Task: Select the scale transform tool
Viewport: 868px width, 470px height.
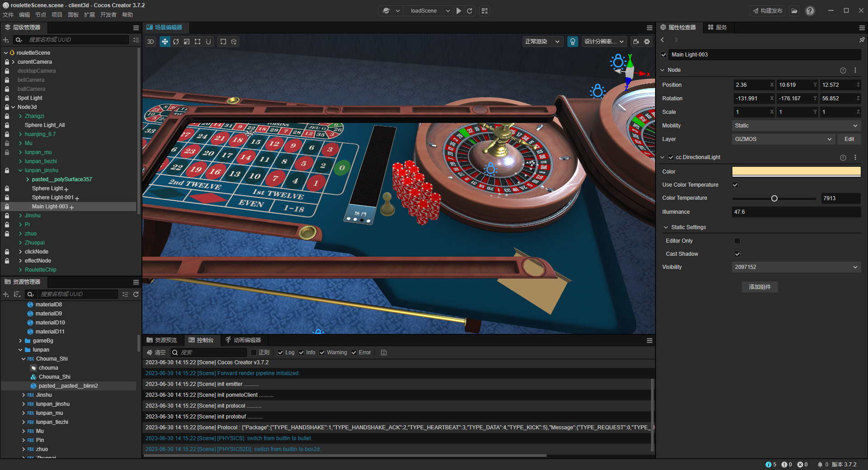Action: (x=187, y=42)
